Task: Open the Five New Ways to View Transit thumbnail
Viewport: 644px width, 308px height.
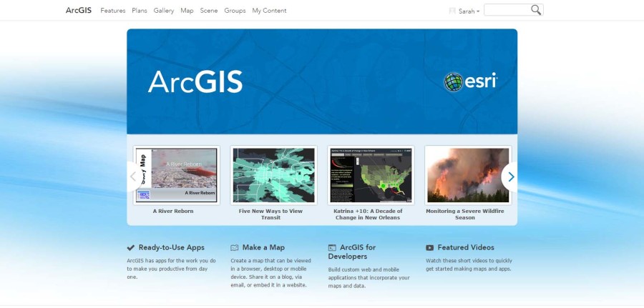Action: [273, 175]
